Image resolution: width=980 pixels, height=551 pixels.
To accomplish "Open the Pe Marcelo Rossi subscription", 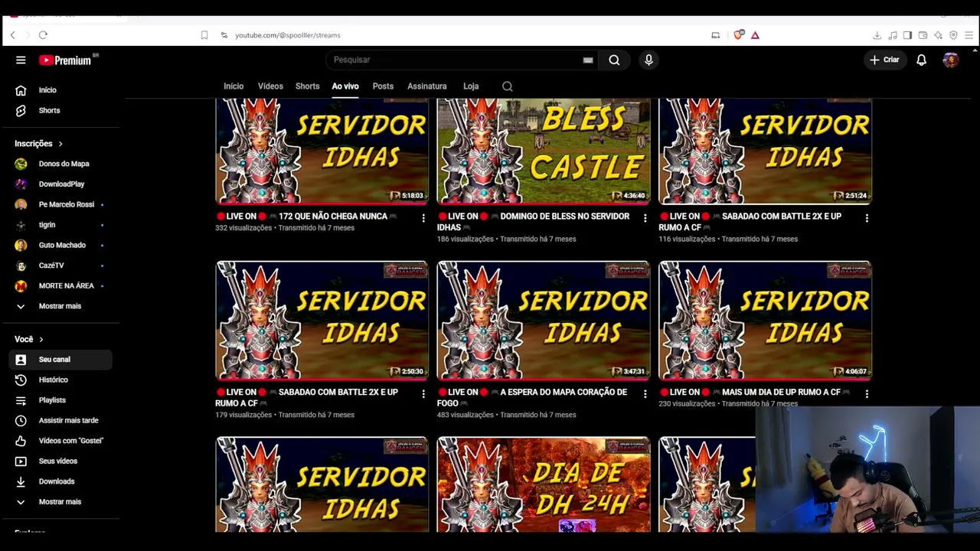I will [61, 204].
